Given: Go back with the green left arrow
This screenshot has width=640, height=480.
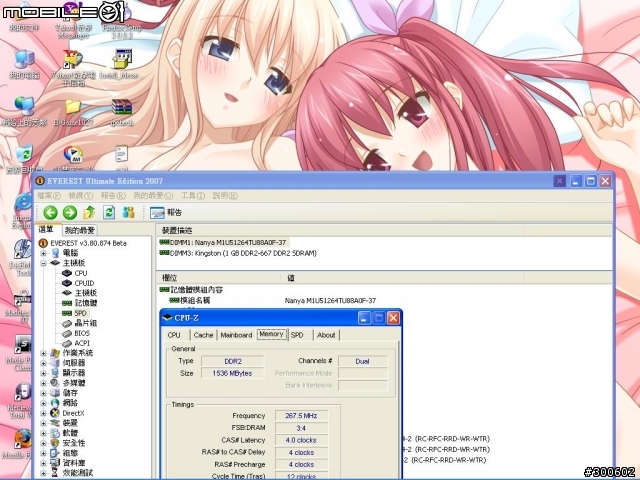Looking at the screenshot, I should tap(50, 212).
